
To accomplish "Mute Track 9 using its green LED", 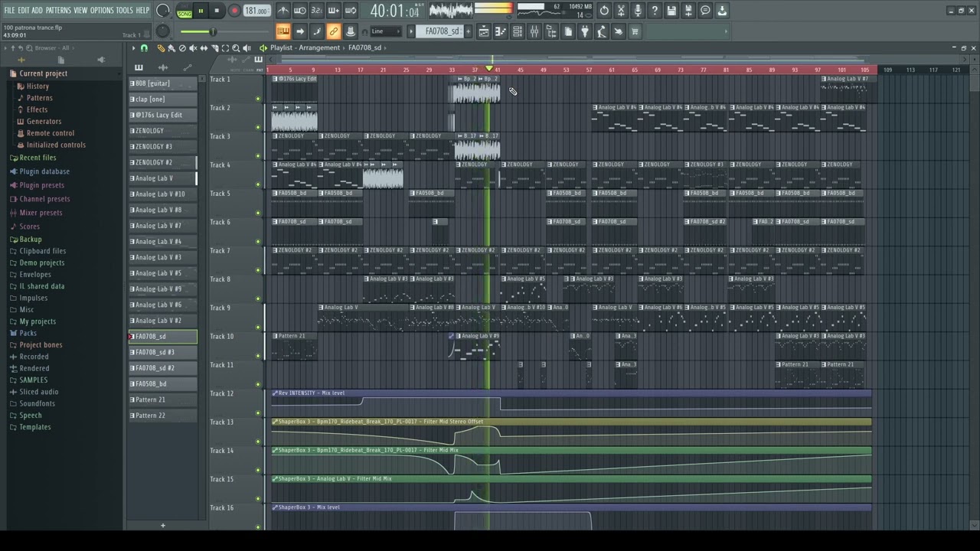I will tap(258, 327).
